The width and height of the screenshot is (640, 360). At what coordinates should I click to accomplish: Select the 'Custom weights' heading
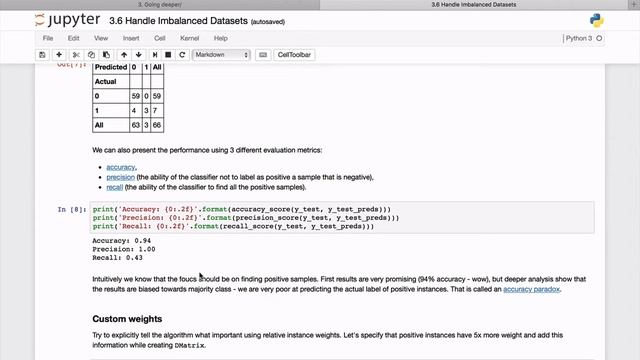point(127,319)
